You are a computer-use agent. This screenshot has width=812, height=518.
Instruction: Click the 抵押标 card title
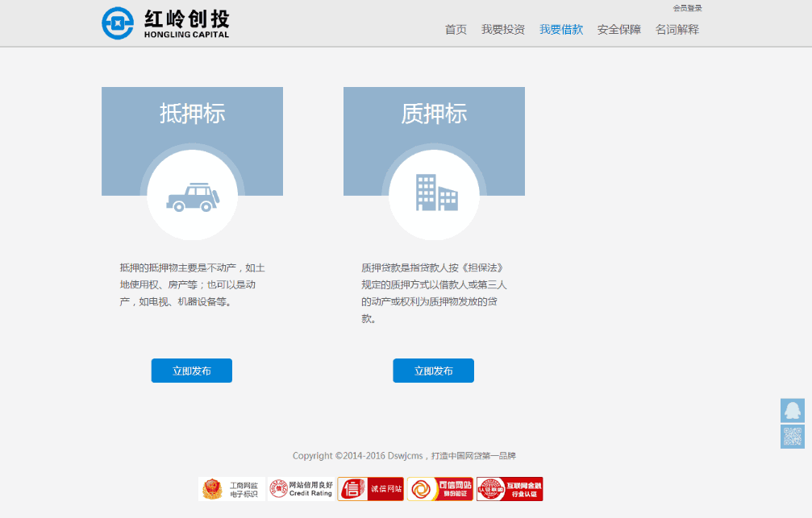[x=192, y=114]
